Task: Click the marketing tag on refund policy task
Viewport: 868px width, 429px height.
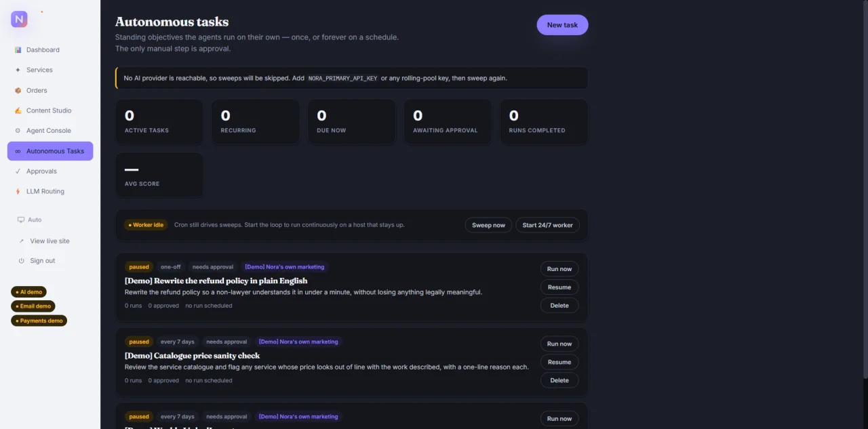Action: point(285,267)
